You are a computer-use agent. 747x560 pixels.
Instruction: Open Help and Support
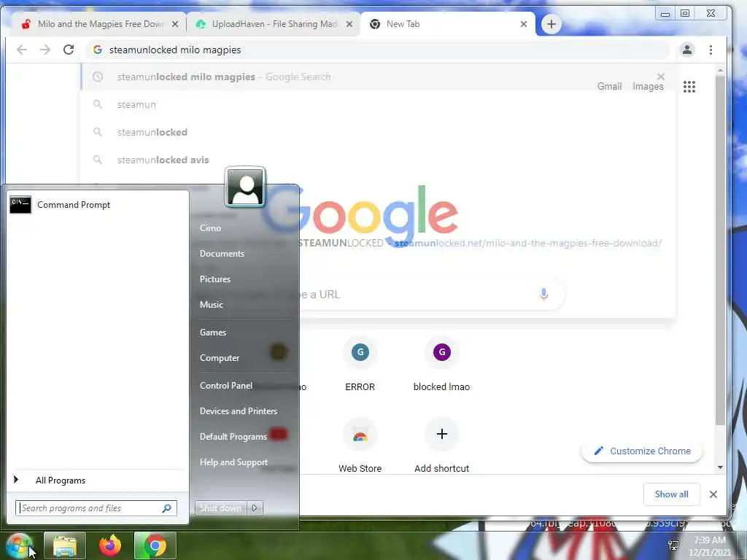[x=233, y=462]
